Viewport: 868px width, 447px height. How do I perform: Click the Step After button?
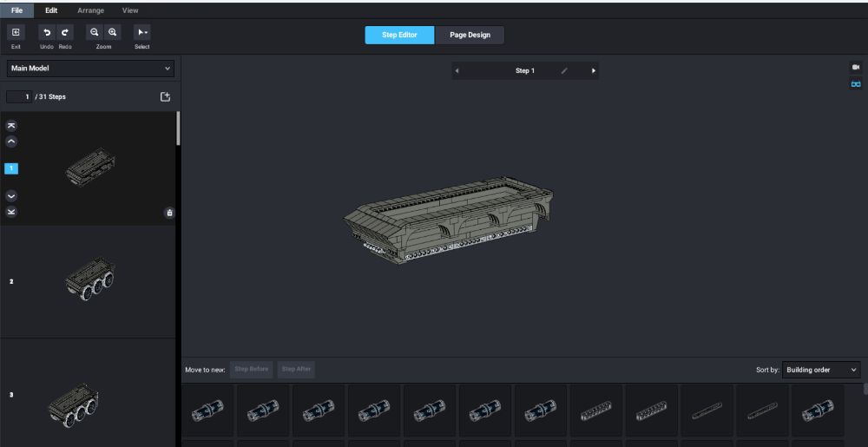[x=296, y=369]
